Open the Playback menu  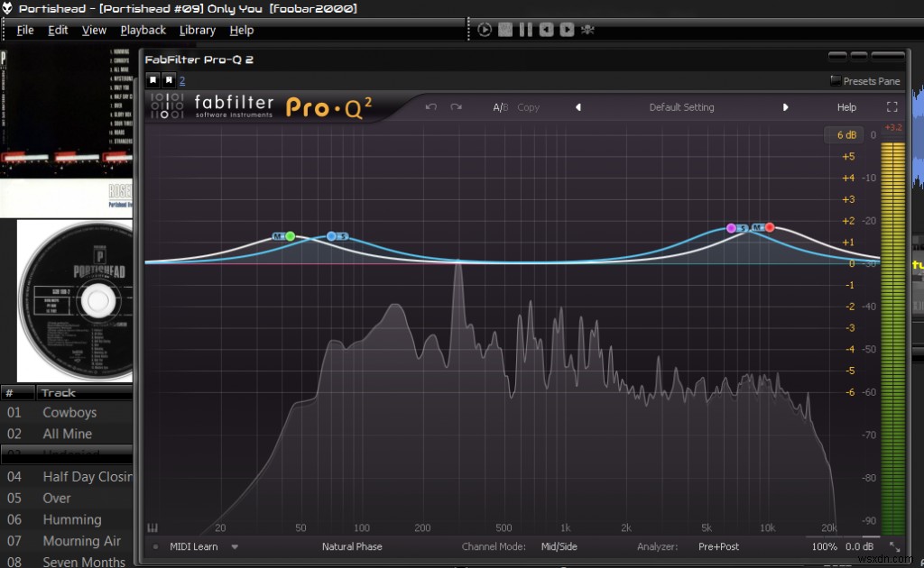[143, 30]
